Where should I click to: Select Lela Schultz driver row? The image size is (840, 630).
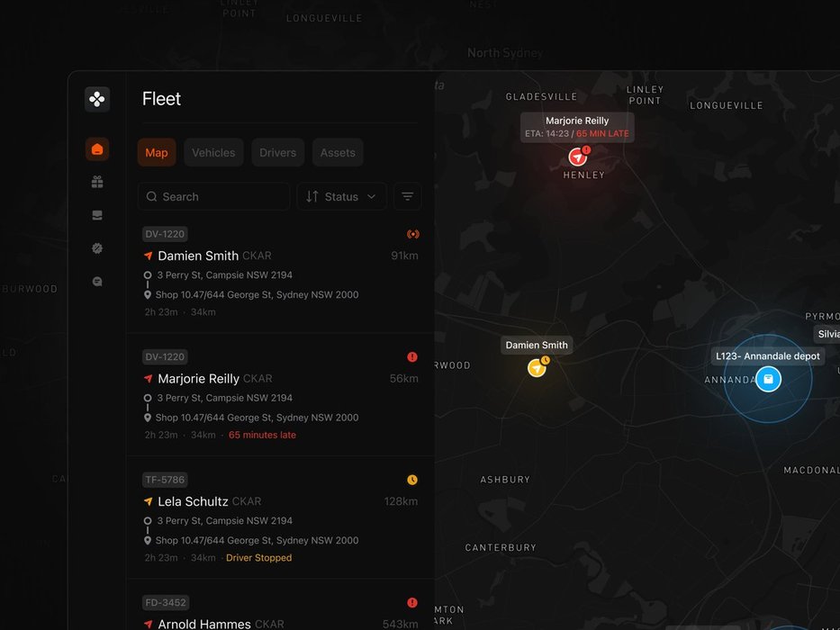[280, 517]
